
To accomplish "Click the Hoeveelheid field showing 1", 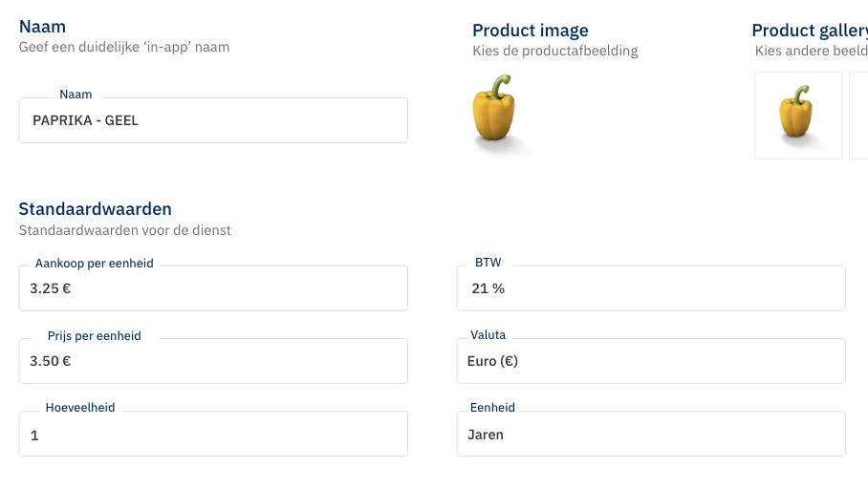I will [213, 435].
